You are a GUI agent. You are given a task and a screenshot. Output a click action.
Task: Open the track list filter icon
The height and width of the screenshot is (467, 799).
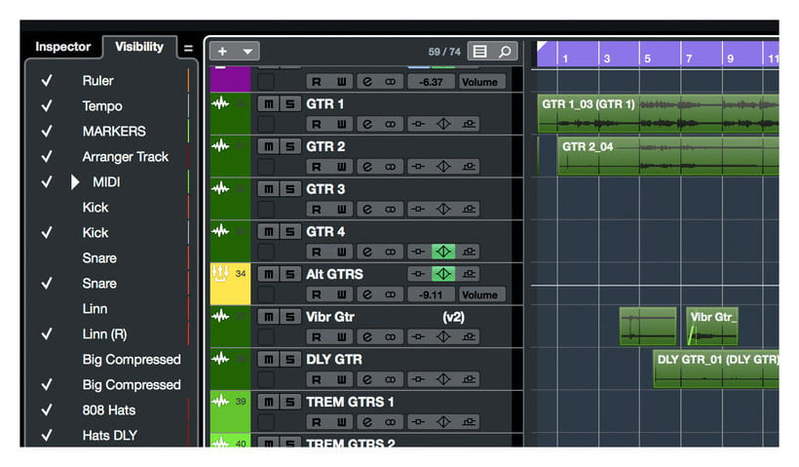480,51
